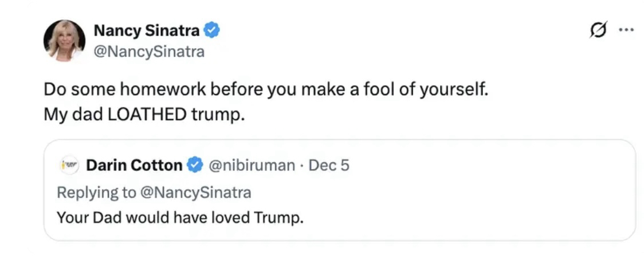The width and height of the screenshot is (644, 261).
Task: Open the @NancySinatra handle below the name
Action: pos(148,52)
